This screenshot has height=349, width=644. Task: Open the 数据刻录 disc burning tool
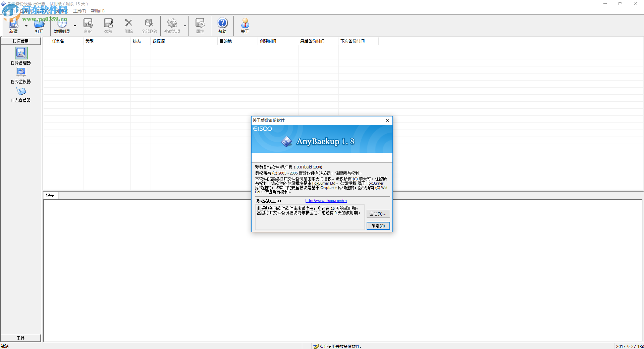pyautogui.click(x=62, y=26)
